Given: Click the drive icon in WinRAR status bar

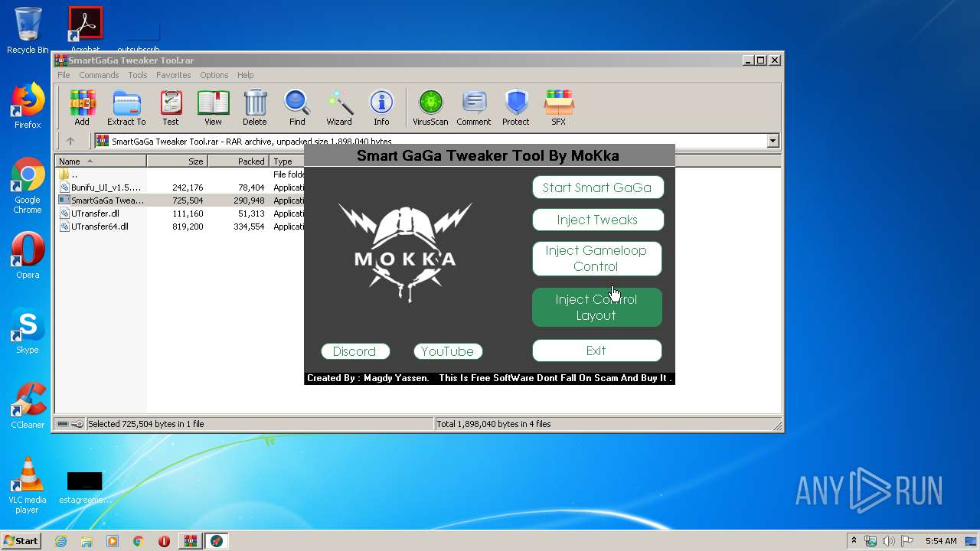Looking at the screenshot, I should [64, 424].
